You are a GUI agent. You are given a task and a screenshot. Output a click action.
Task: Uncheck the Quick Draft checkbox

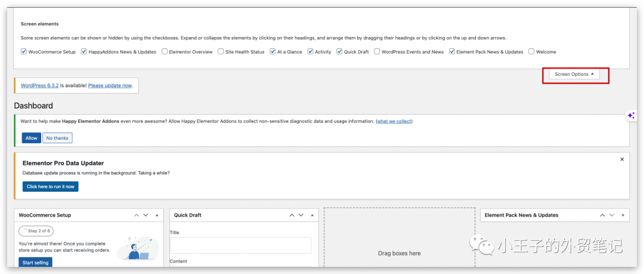339,52
